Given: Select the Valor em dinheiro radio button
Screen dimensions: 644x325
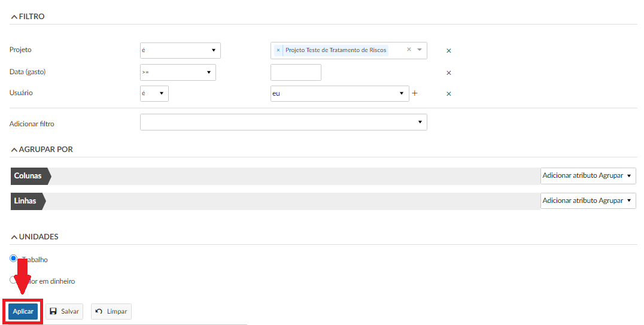Looking at the screenshot, I should pyautogui.click(x=14, y=280).
